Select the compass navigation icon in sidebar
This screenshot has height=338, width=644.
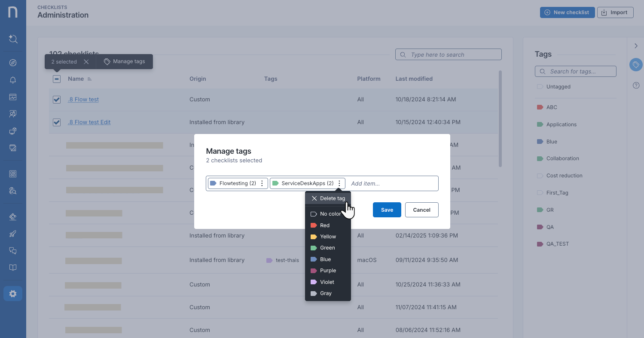point(12,62)
